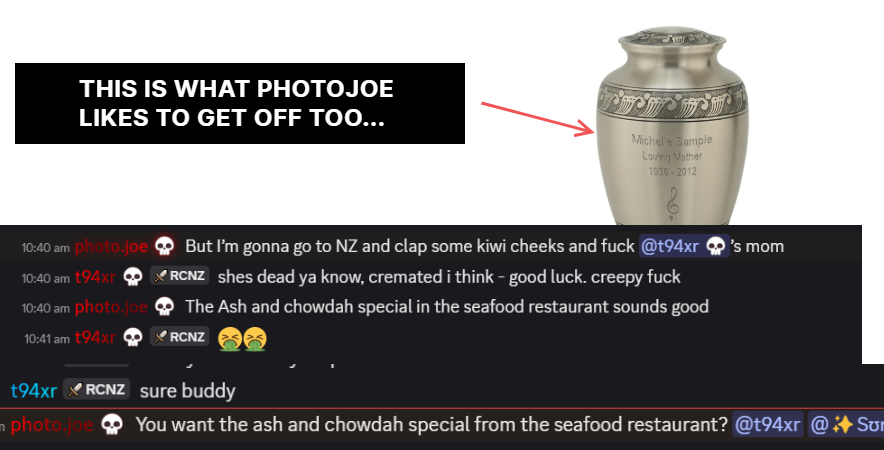Click the sparkle mention at the bottom right
This screenshot has width=884, height=450.
[846, 425]
